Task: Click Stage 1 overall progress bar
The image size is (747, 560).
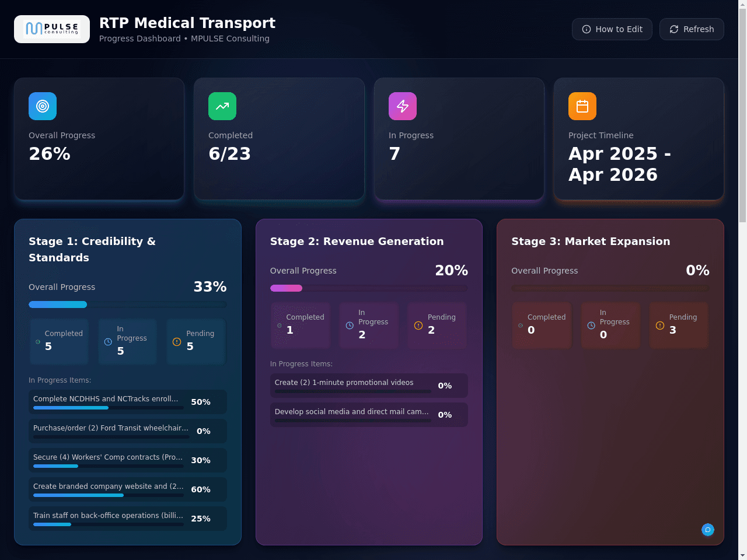Action: click(128, 304)
